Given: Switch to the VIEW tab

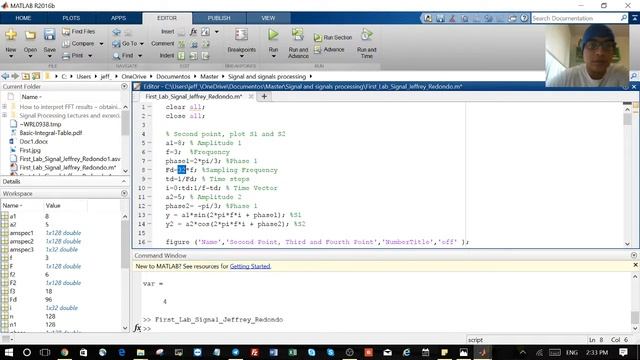Looking at the screenshot, I should 268,18.
